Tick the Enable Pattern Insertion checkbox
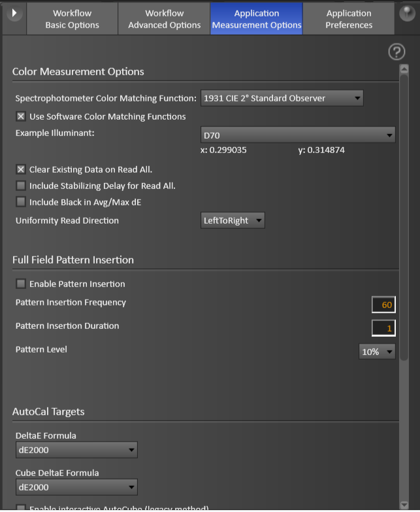The image size is (420, 512). [x=21, y=284]
